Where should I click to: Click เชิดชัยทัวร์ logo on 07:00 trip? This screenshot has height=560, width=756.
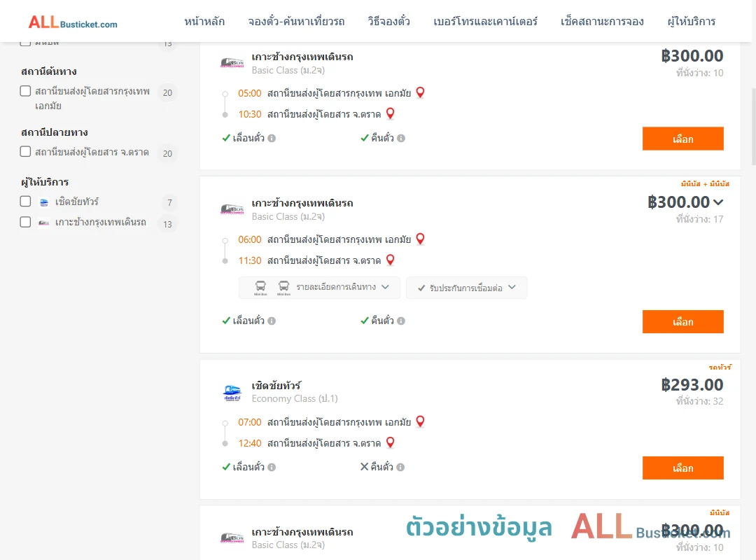point(232,392)
